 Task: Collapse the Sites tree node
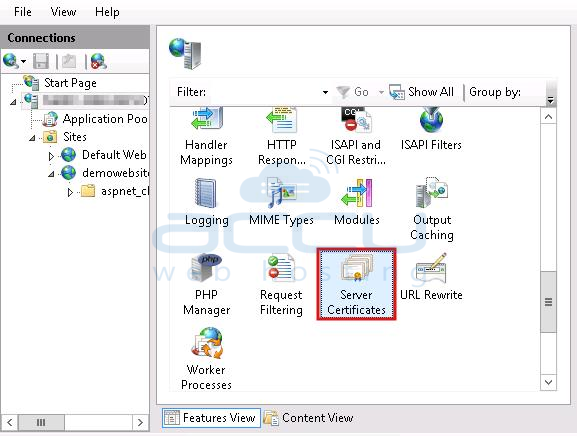point(32,138)
